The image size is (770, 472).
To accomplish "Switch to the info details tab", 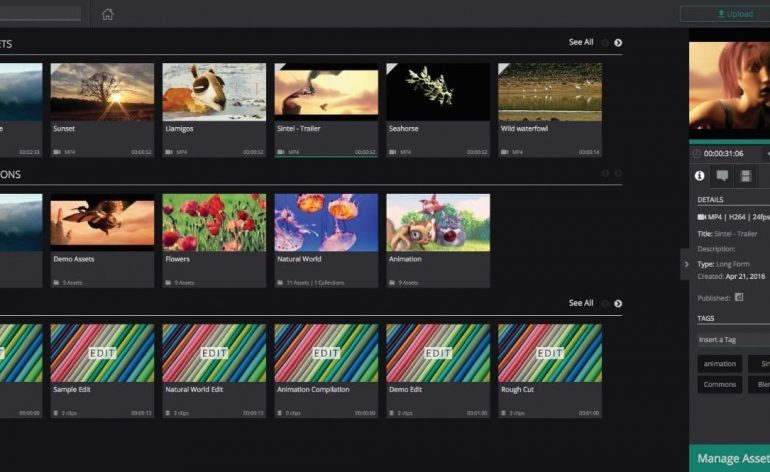I will point(700,176).
